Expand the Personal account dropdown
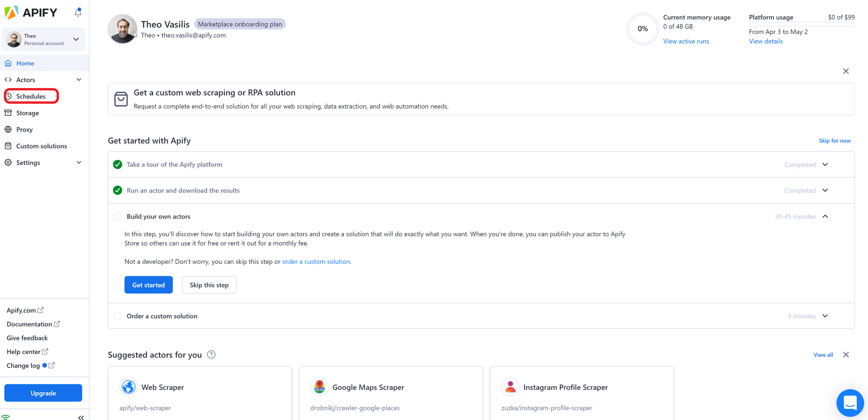Viewport: 868px width, 420px height. coord(76,39)
